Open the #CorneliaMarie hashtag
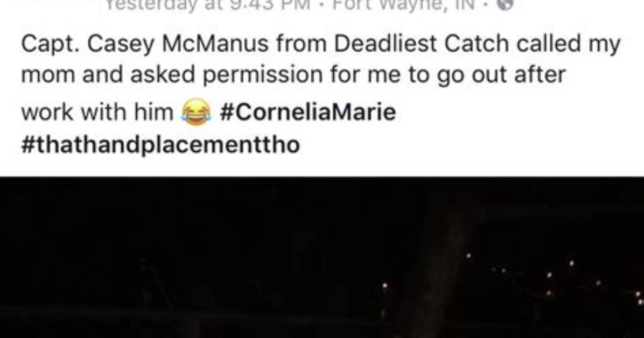The height and width of the screenshot is (338, 644). tap(308, 112)
